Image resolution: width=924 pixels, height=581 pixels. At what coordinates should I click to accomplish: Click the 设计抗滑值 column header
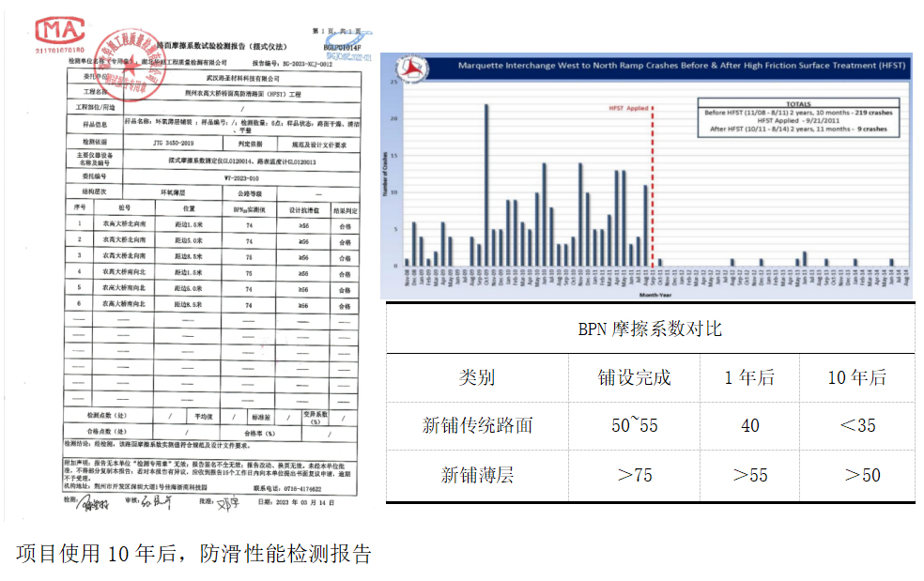[304, 210]
